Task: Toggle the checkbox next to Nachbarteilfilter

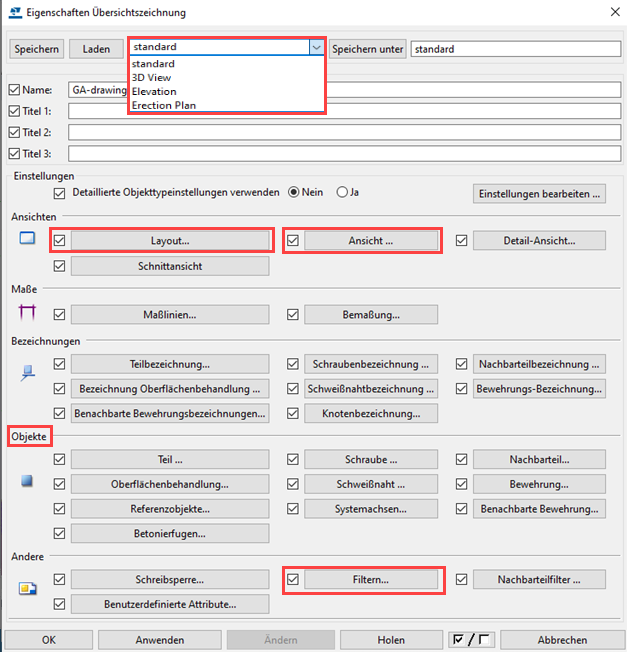Action: coord(462,579)
